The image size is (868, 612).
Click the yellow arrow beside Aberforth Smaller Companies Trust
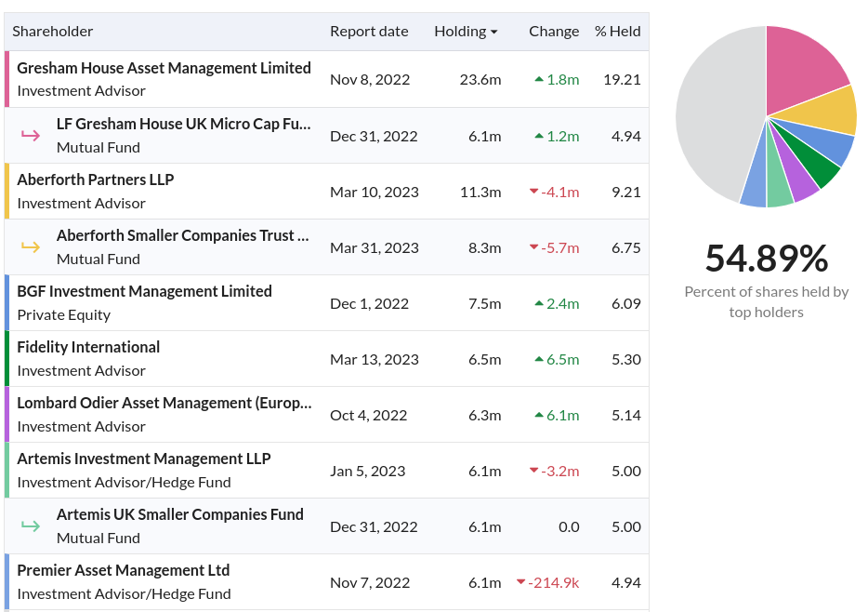31,246
